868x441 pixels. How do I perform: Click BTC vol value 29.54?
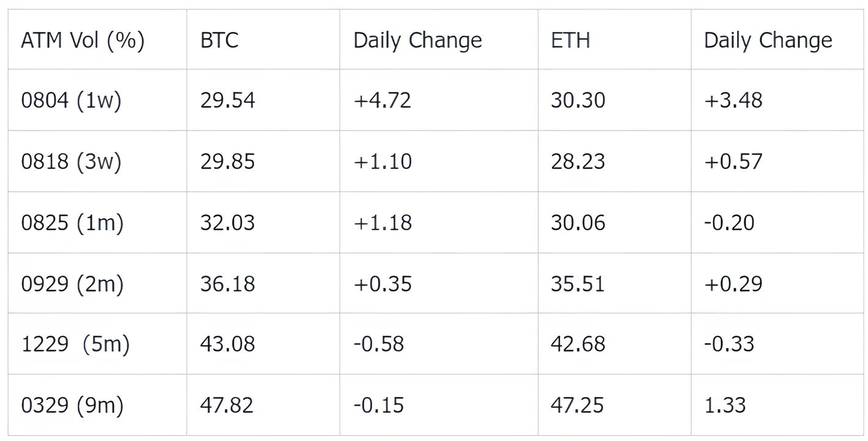[x=228, y=100]
